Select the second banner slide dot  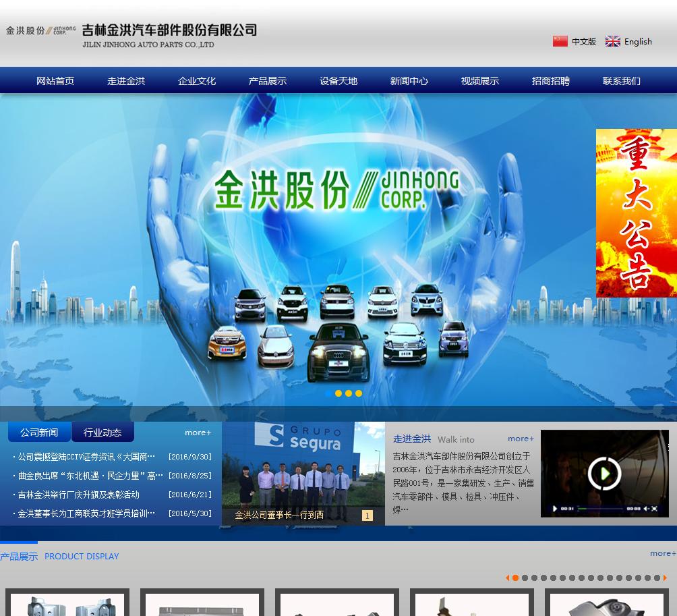pos(338,393)
